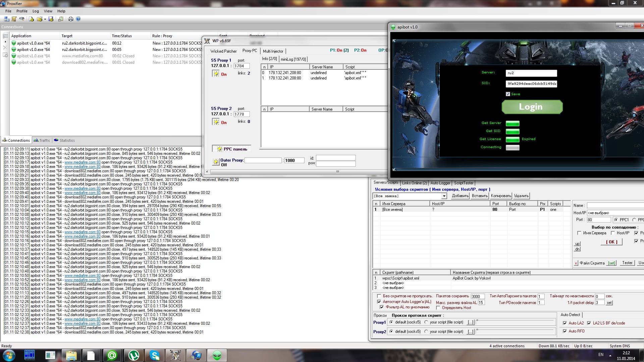Click the SID input field

[x=531, y=84]
